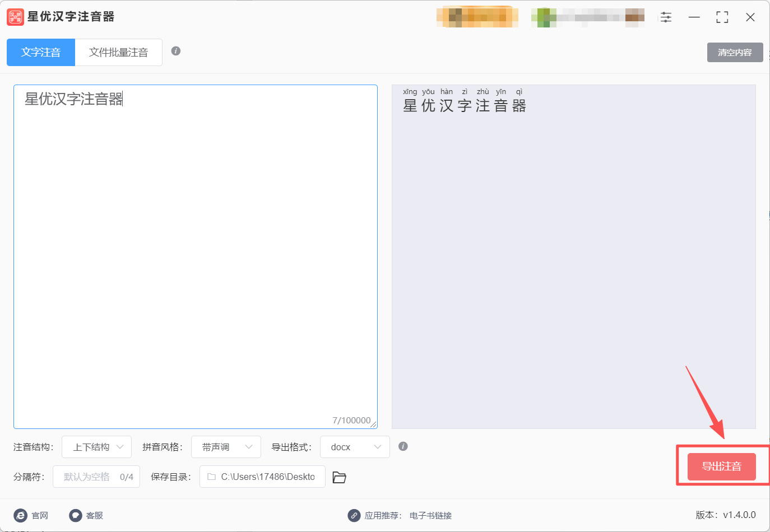Click into the 分隔符 separator input field
Screen dimensions: 770x532
click(96, 477)
